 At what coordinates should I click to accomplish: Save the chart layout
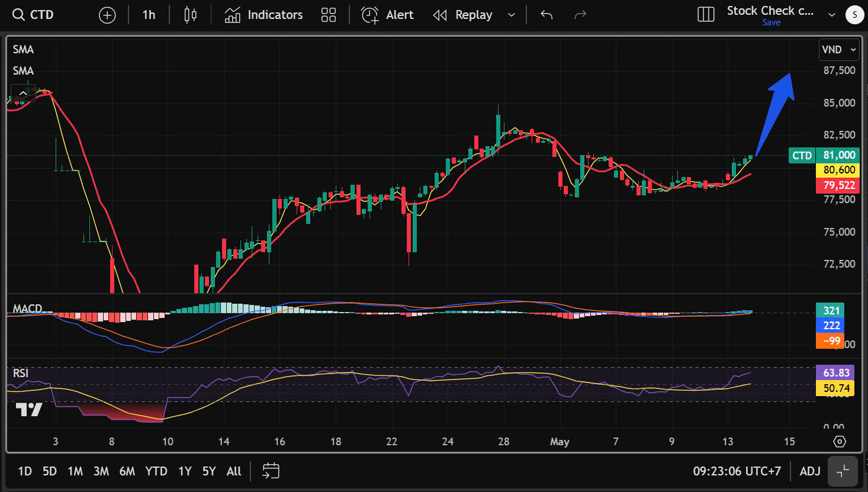tap(771, 22)
